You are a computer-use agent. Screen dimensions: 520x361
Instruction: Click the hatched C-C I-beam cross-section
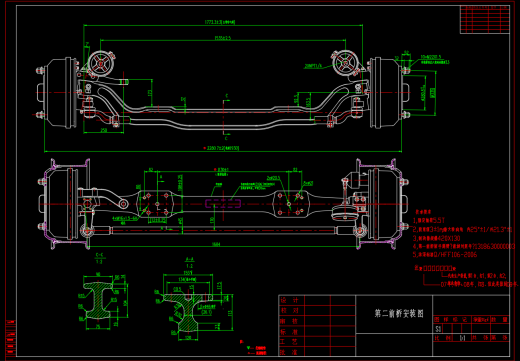(x=98, y=300)
